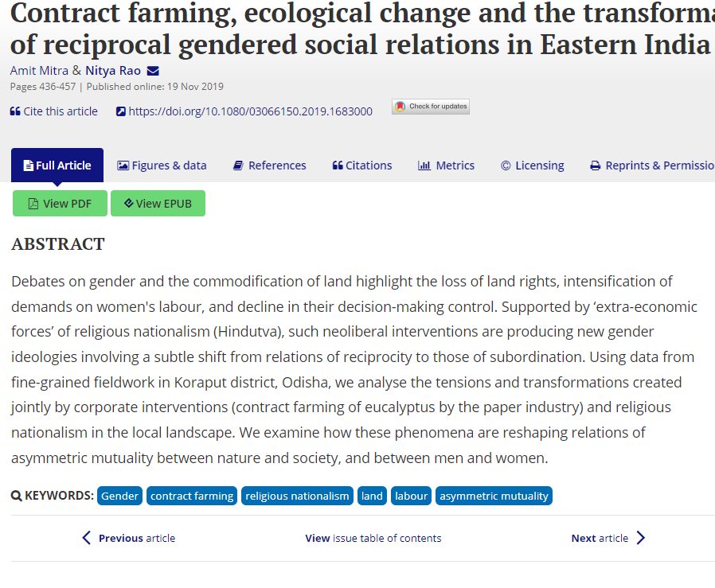Open the Full Article tab

57,165
